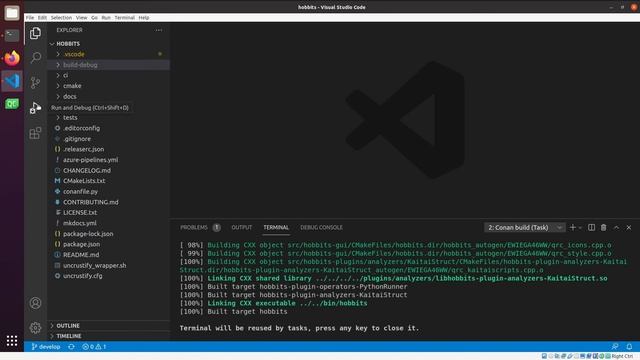
Task: Open the File menu
Action: (30, 18)
